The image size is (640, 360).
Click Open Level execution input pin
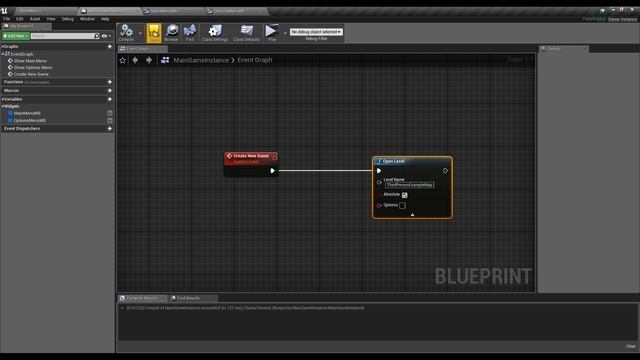[x=379, y=171]
